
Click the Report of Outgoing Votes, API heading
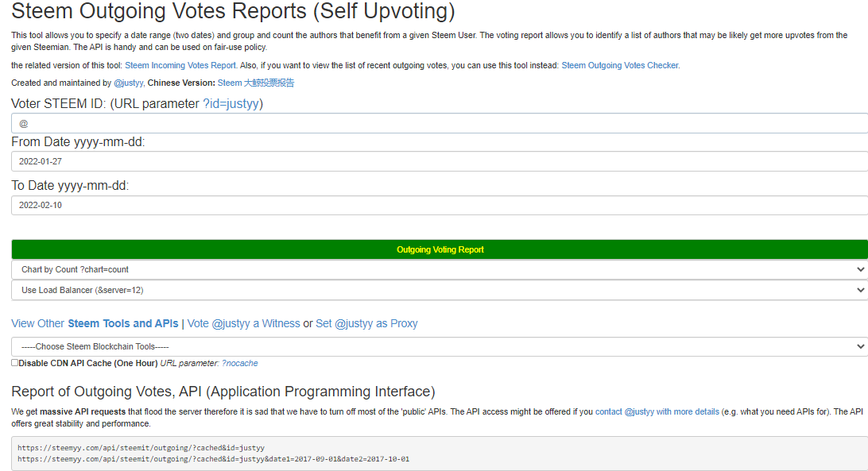pyautogui.click(x=223, y=392)
